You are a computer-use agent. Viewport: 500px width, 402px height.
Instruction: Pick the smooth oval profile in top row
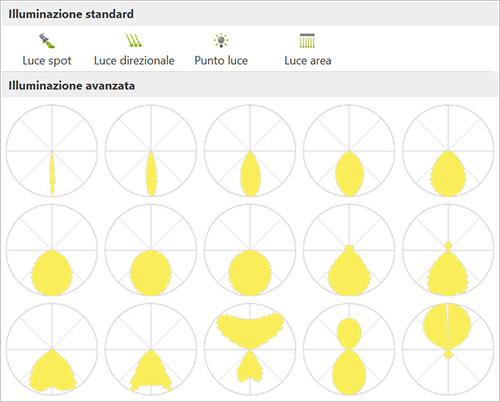[x=349, y=151]
